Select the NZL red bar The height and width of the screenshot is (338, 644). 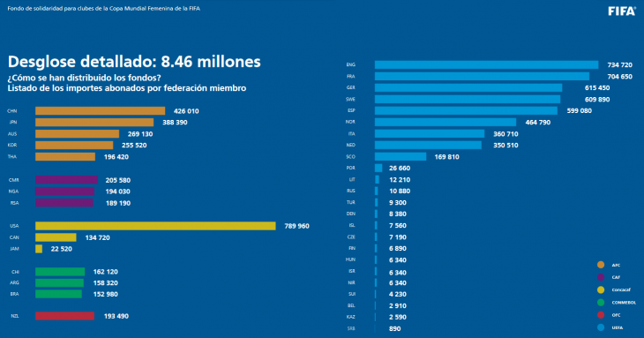(64, 316)
